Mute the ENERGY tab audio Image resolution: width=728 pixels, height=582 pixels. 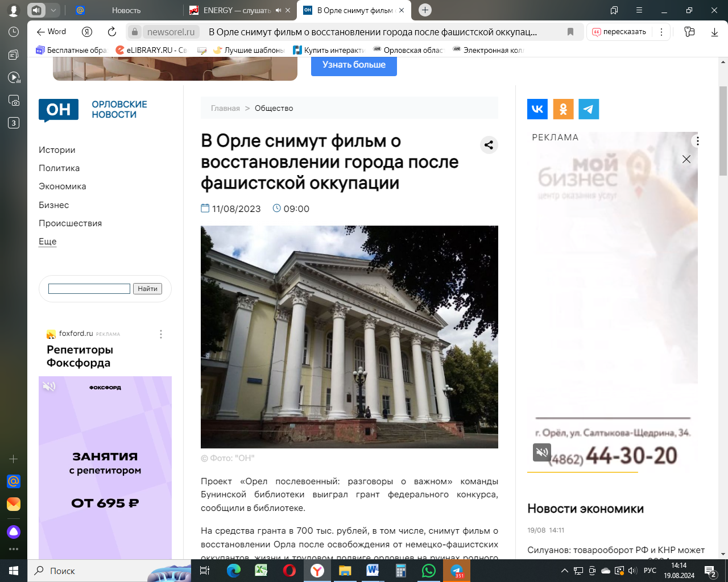coord(279,10)
